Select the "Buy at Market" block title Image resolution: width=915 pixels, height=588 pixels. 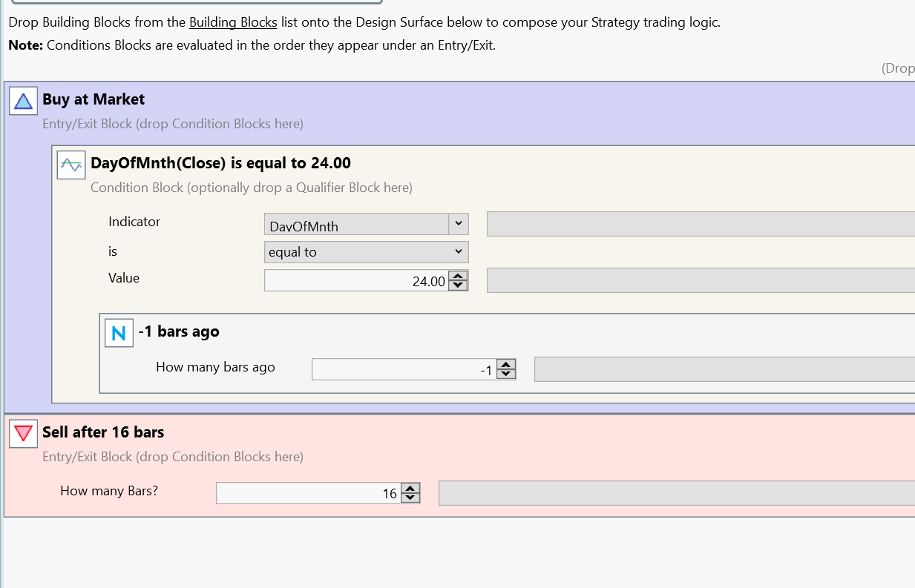[94, 99]
